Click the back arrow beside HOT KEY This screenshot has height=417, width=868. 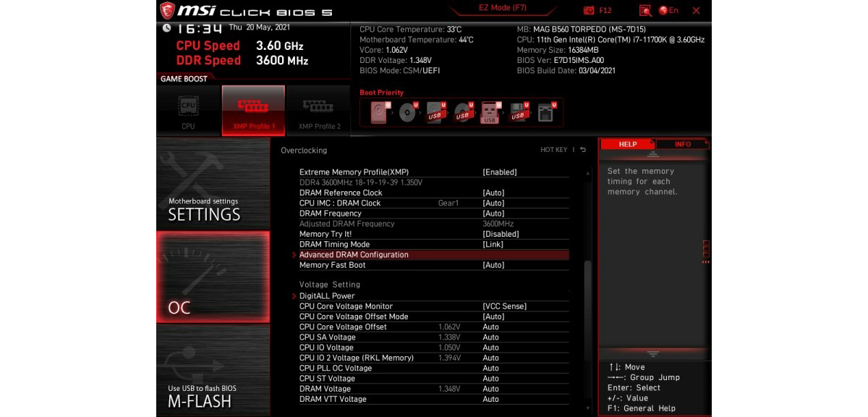coord(583,150)
